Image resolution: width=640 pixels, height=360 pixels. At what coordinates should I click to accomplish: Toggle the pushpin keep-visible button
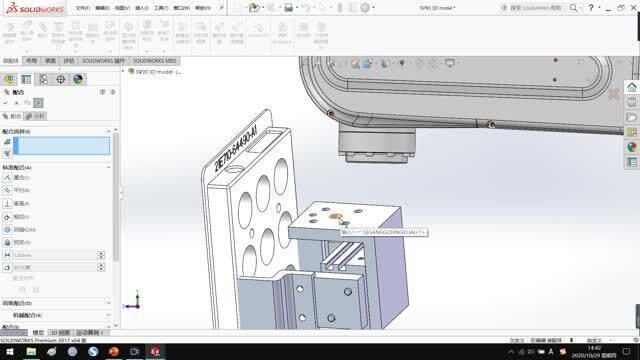click(38, 103)
